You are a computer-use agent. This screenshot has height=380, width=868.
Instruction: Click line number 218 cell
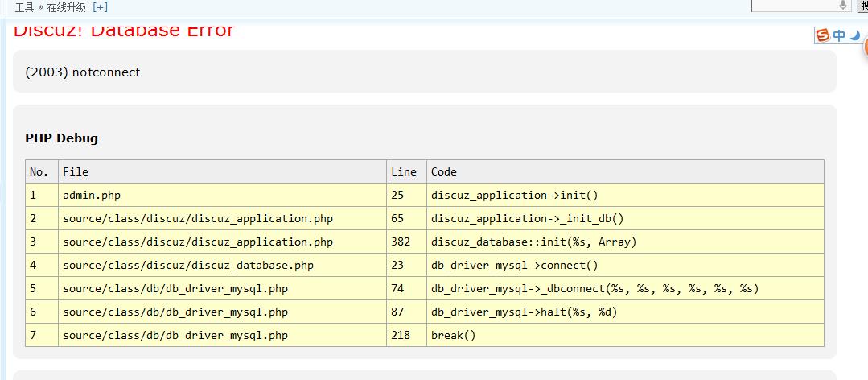pyautogui.click(x=406, y=335)
